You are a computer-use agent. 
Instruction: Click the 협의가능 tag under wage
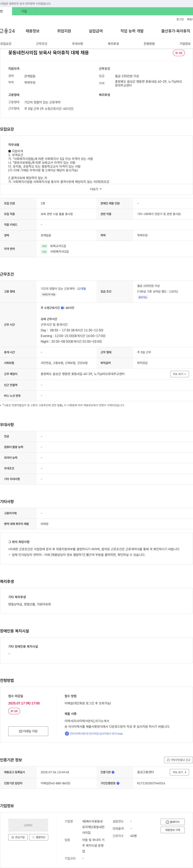click(x=143, y=297)
